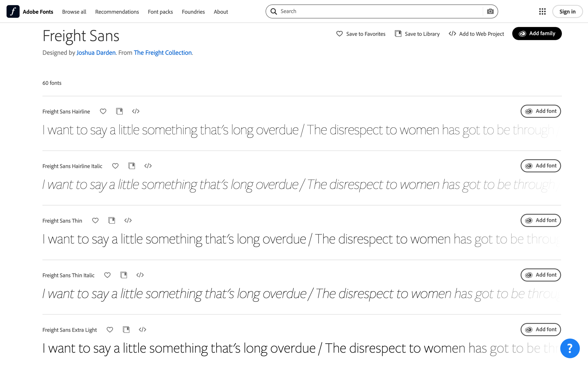Screen dimensions: 588x368
Task: Click code icon beside Freight Sans Thin
Action: tap(128, 220)
